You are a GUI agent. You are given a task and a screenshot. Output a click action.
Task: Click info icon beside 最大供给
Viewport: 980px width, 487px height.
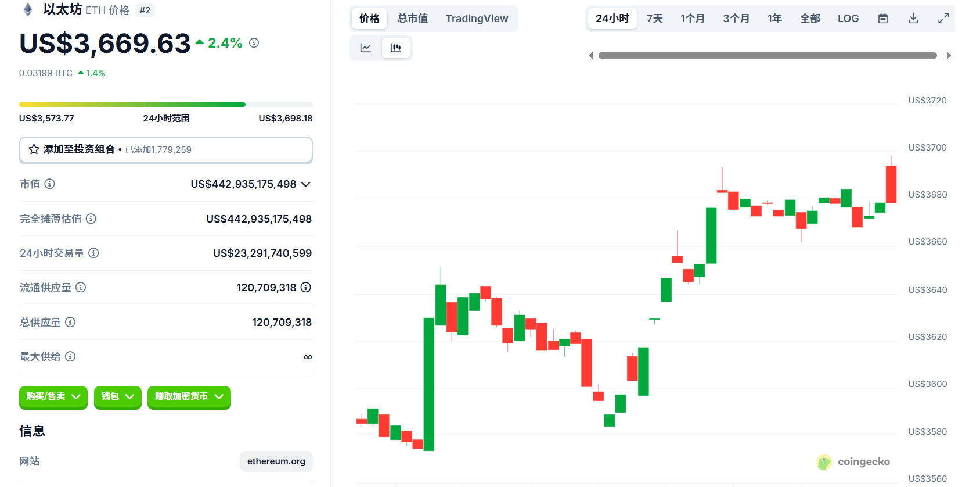(70, 356)
